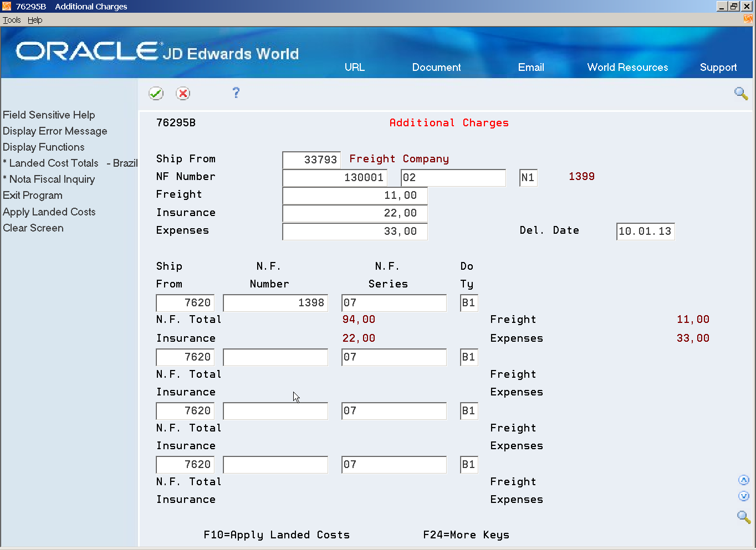Open Landed Cost Totals - Brazil
756x550 pixels.
point(70,163)
